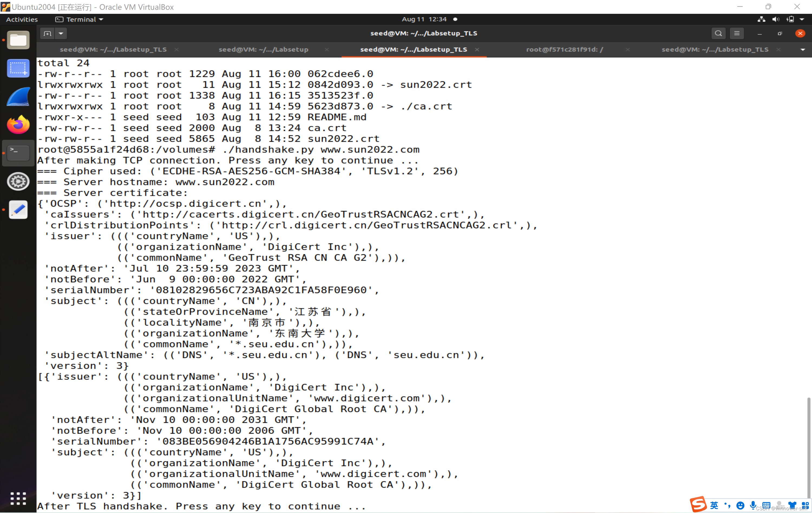Click 'After TLS handshake' prompt line

point(201,506)
